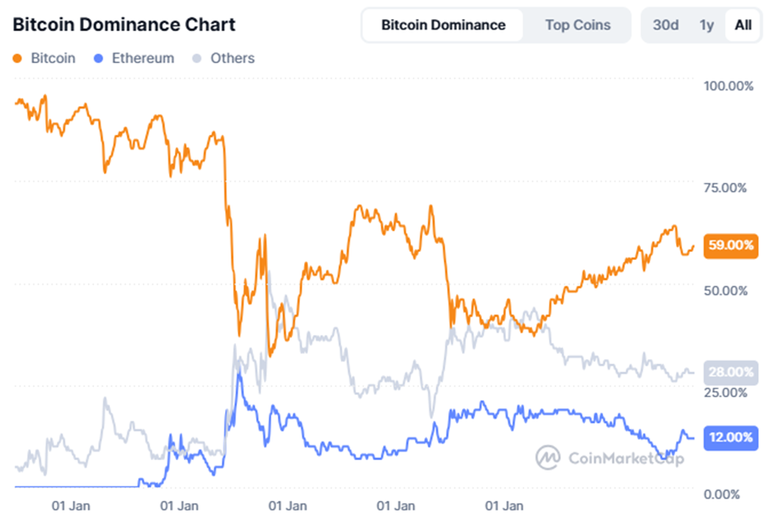Image resolution: width=778 pixels, height=532 pixels.
Task: Switch to the Top Coins tab
Action: pyautogui.click(x=578, y=25)
